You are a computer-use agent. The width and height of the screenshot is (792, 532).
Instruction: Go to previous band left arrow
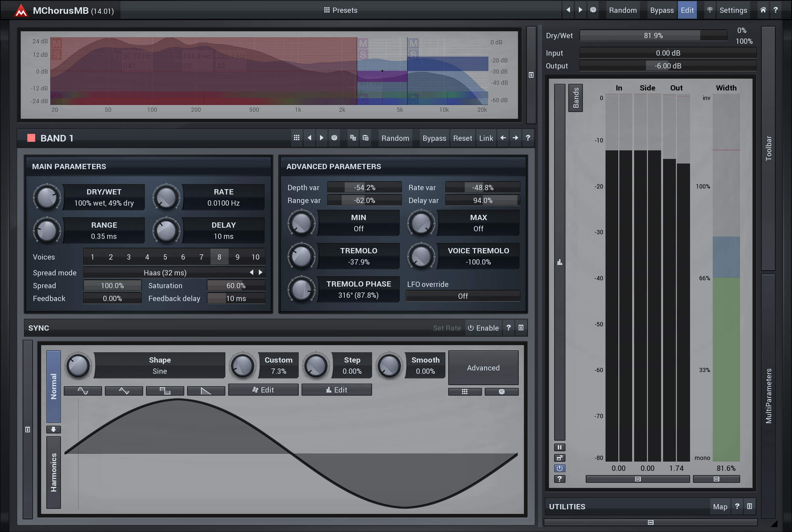point(503,138)
